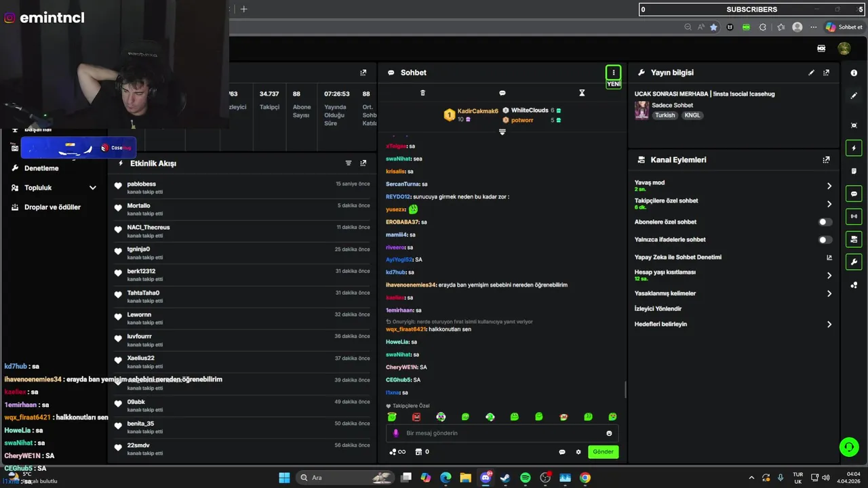The width and height of the screenshot is (868, 488).
Task: Open Yapay Zeka ile Sohbet Denetimi link
Action: click(x=678, y=257)
